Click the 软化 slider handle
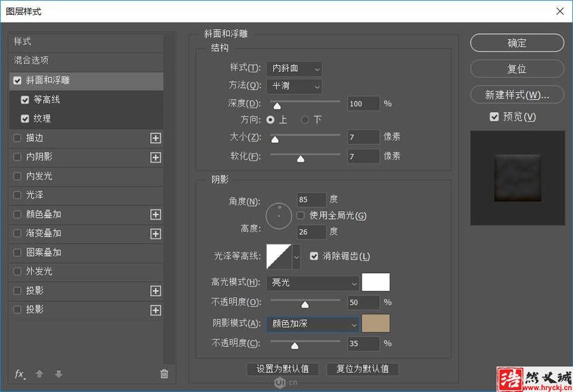The image size is (573, 392). (x=301, y=158)
